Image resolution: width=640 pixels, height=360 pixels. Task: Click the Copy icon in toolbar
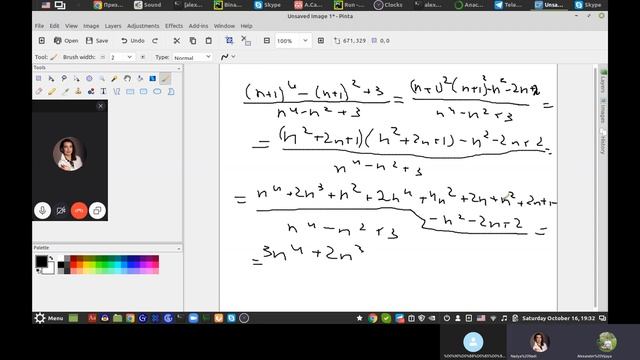click(x=193, y=41)
